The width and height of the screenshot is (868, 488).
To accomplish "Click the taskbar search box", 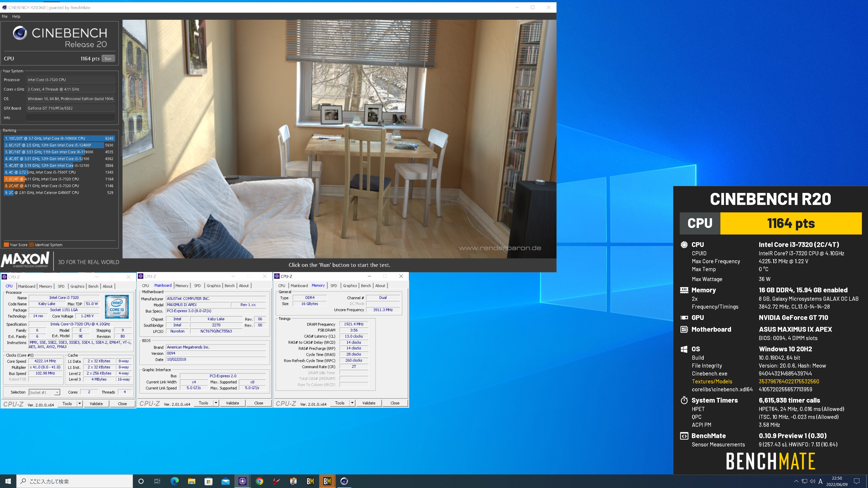I will pyautogui.click(x=74, y=481).
